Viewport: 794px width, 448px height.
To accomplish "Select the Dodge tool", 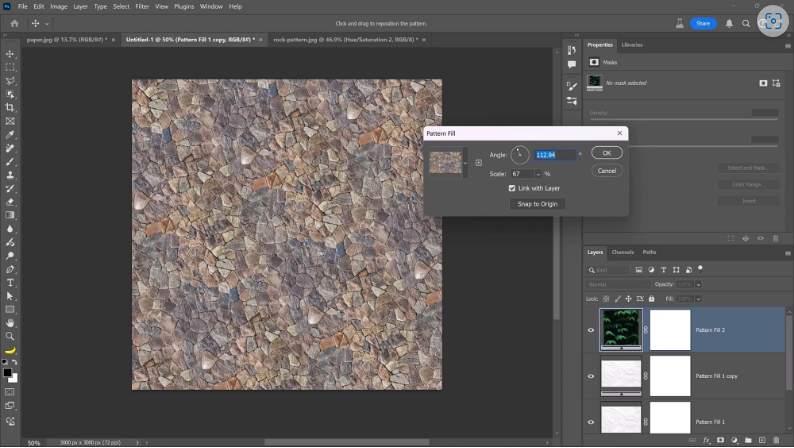I will tap(10, 256).
